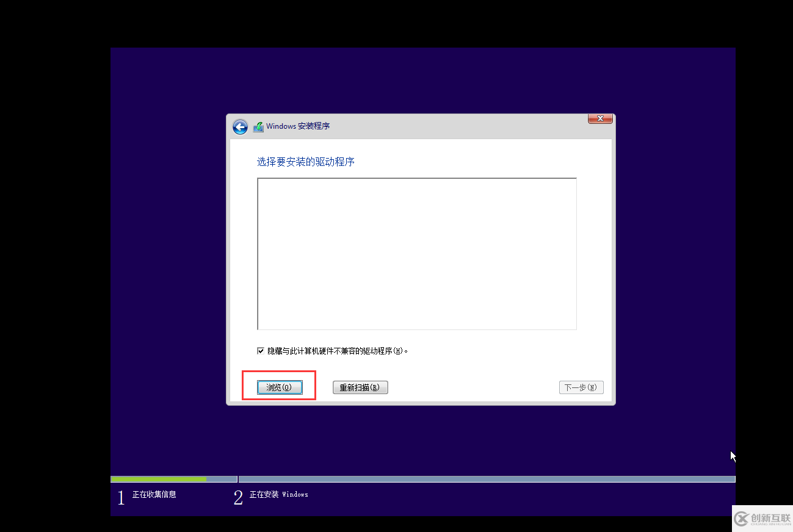This screenshot has height=532, width=793.
Task: Click the Windows Setup icon in title bar
Action: pos(258,126)
